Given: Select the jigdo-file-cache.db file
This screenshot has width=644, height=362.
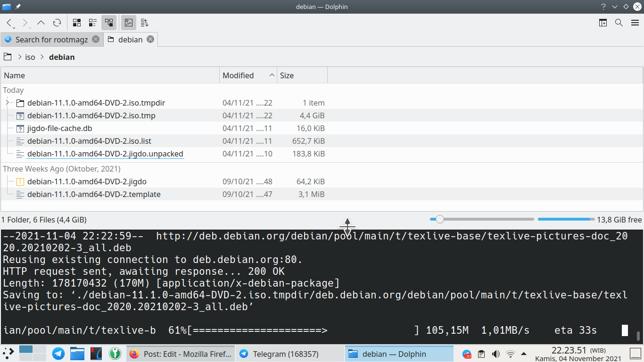Looking at the screenshot, I should 60,128.
